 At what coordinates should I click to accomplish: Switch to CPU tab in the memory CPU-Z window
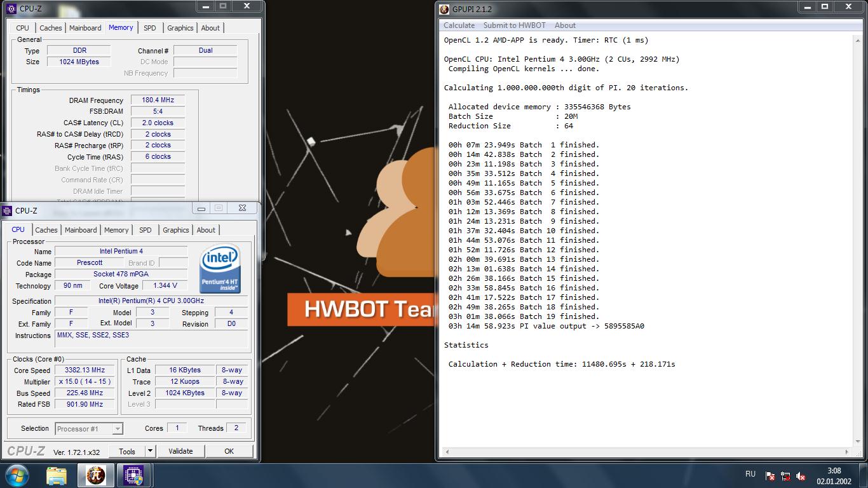click(x=23, y=28)
